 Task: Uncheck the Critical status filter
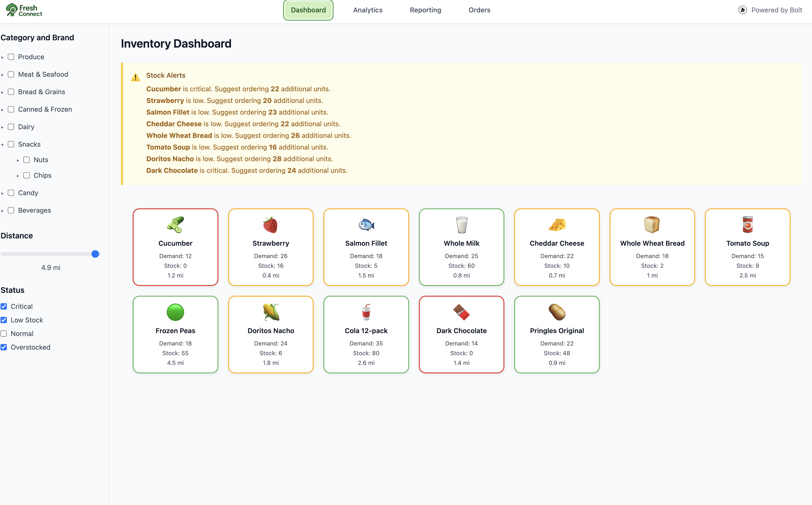point(4,306)
